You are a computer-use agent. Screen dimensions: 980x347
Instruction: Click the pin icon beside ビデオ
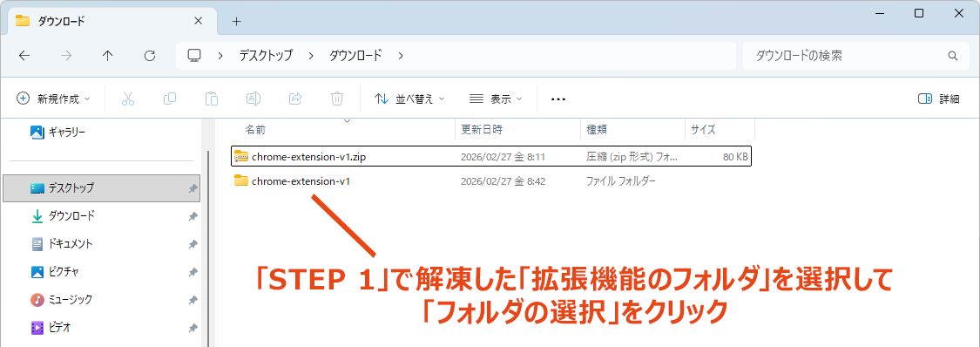193,328
